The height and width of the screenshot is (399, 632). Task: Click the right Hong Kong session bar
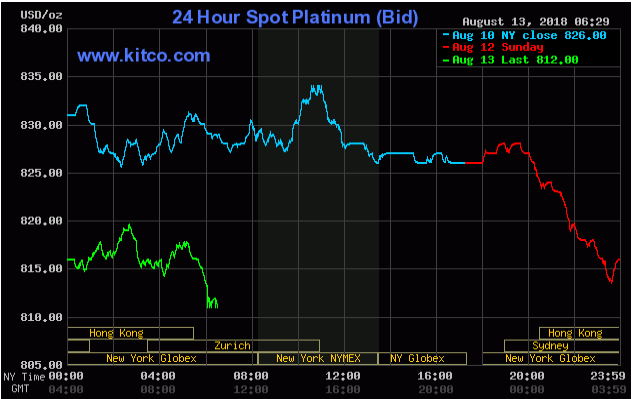[579, 333]
